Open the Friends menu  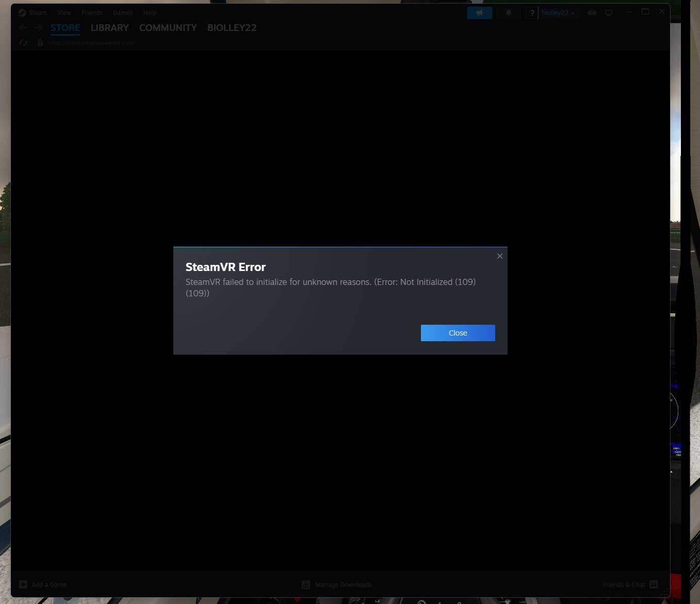[92, 12]
